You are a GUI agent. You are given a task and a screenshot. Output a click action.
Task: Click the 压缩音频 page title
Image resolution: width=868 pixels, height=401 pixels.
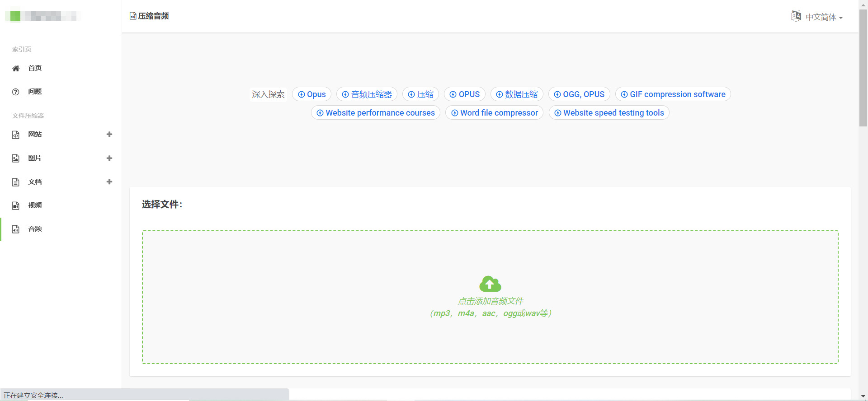[153, 16]
